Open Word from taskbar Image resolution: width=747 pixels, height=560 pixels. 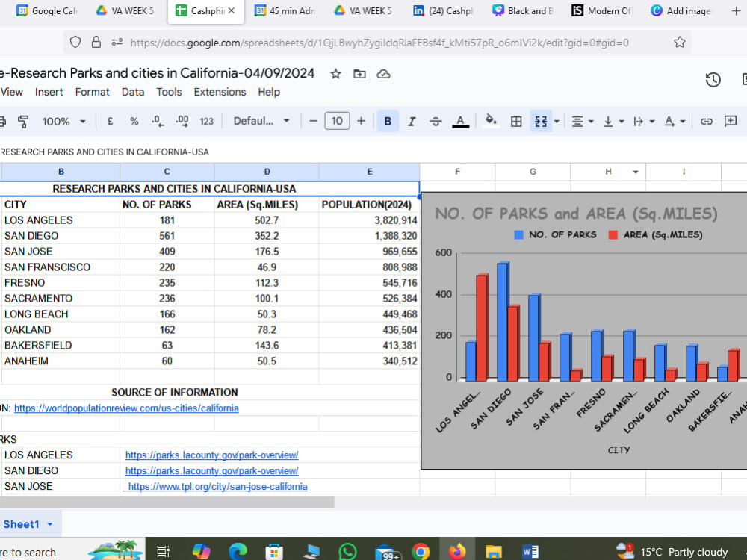pos(530,552)
